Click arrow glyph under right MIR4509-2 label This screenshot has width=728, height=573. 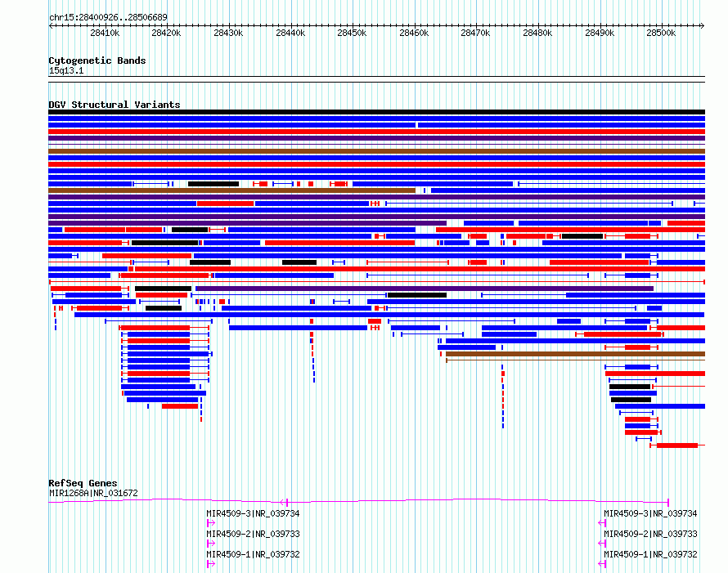coord(602,544)
